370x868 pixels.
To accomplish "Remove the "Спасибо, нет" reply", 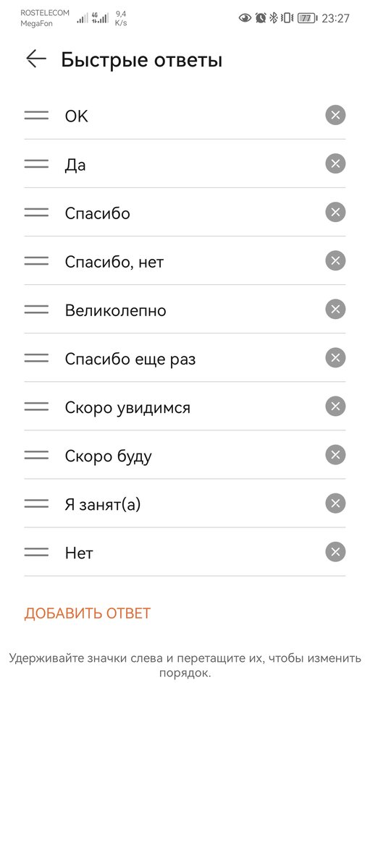I will (x=335, y=260).
